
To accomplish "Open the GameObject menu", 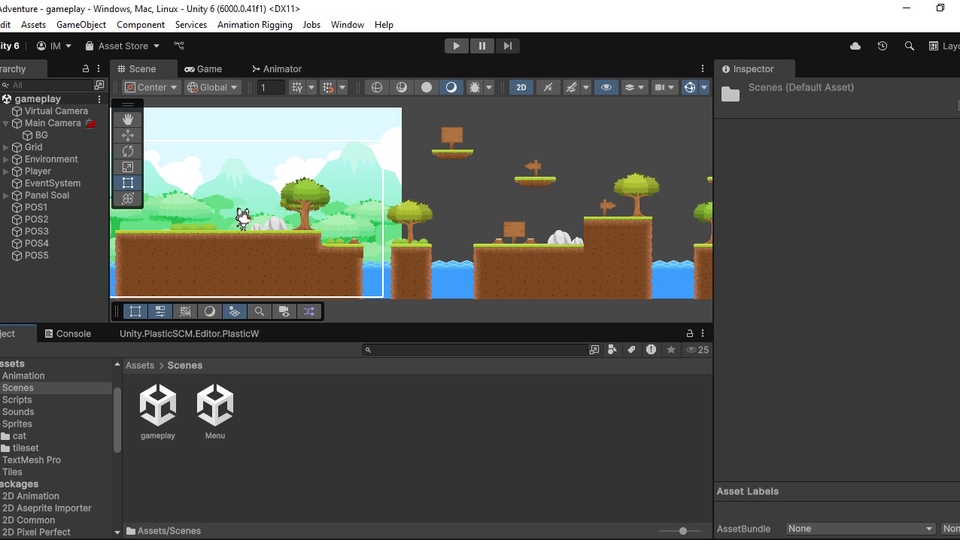I will [81, 24].
